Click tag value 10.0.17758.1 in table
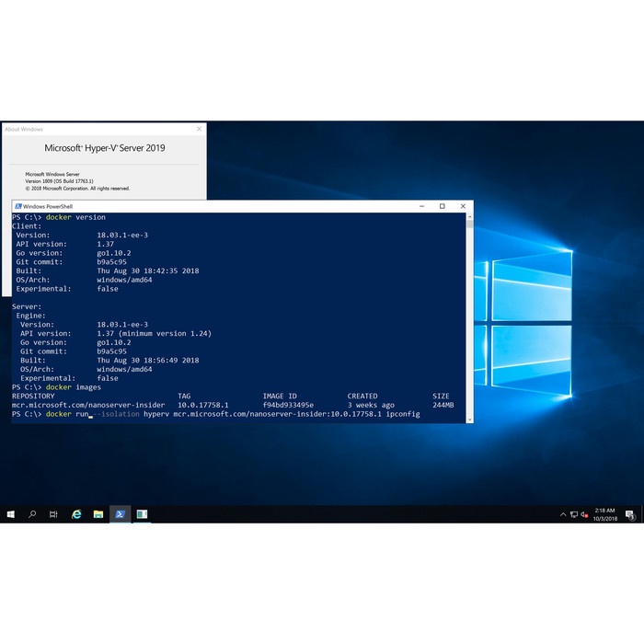The height and width of the screenshot is (644, 644). pyautogui.click(x=203, y=405)
